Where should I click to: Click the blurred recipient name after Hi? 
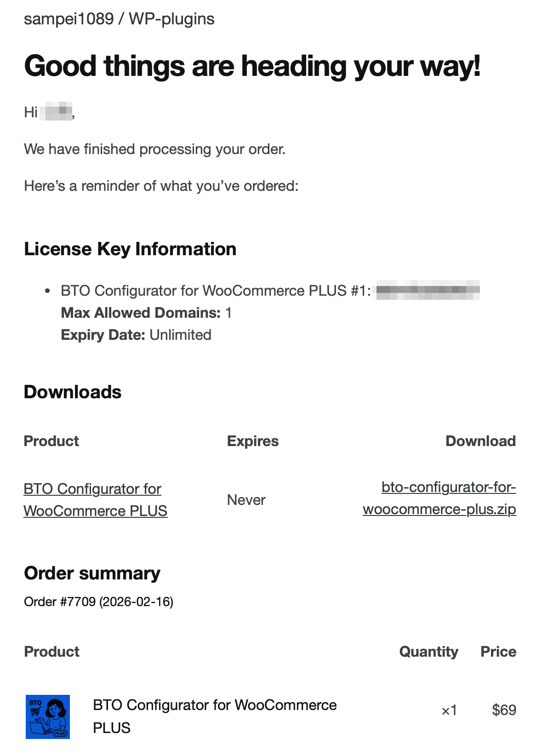click(56, 112)
